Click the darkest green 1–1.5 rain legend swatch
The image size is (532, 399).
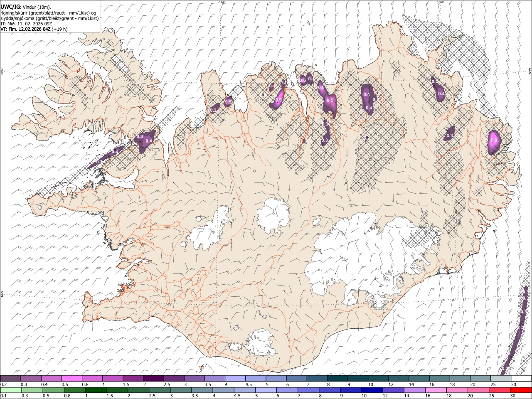tap(96, 390)
